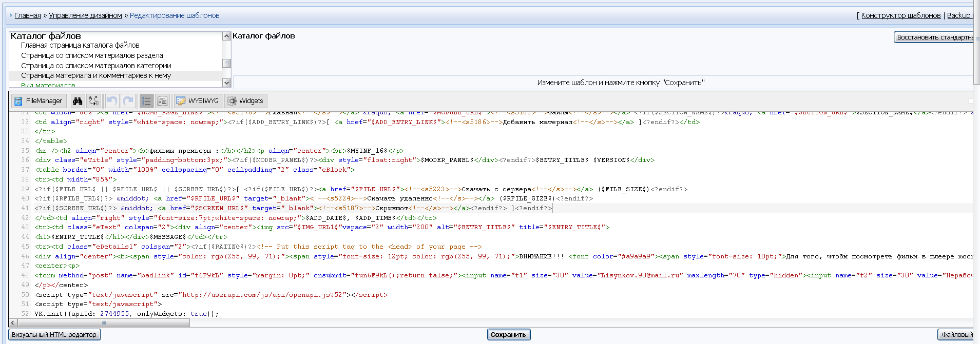Open the FileManager tool
Screen dimensions: 980x344
(39, 101)
